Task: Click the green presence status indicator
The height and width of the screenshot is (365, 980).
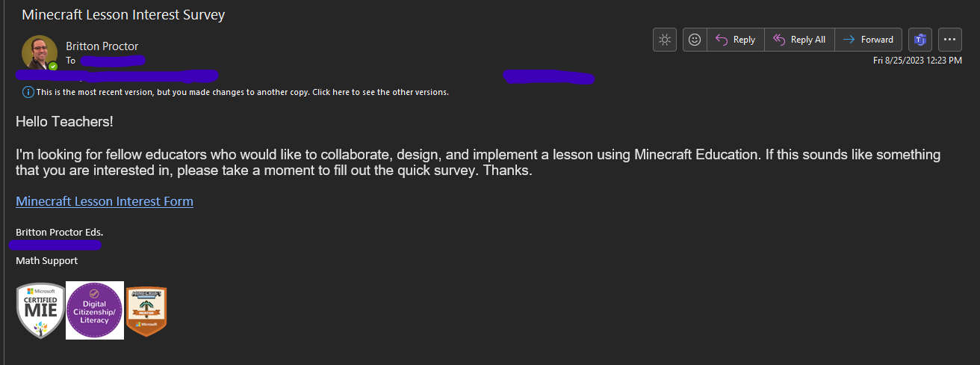Action: coord(53,67)
